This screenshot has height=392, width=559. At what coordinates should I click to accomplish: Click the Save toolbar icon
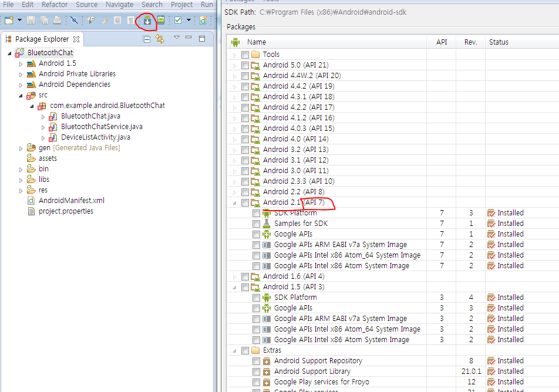[31, 21]
